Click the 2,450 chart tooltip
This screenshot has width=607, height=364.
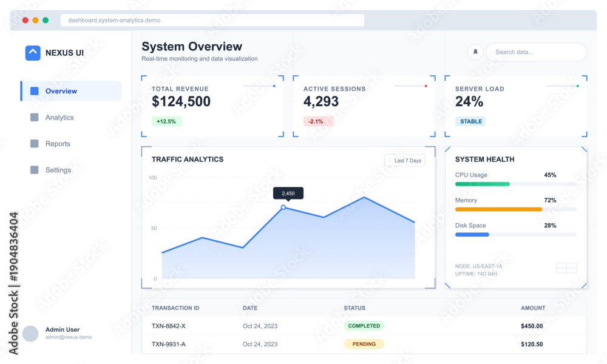tap(288, 194)
